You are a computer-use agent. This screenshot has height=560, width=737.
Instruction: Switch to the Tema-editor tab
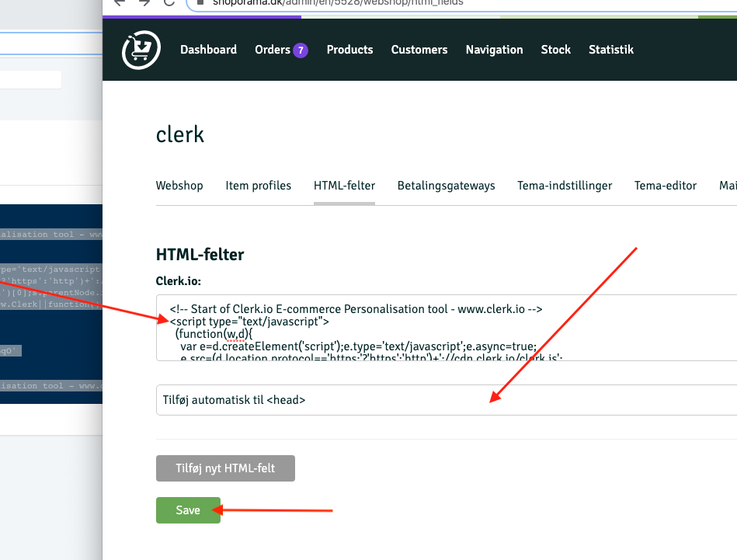tap(665, 186)
